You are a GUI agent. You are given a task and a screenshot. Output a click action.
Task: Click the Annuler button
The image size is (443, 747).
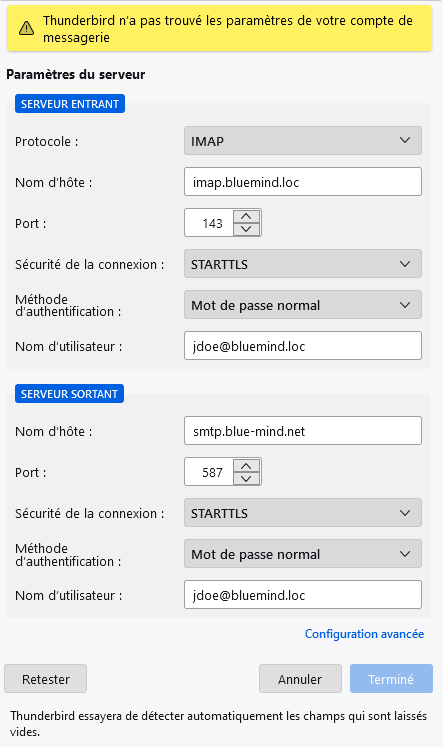[300, 678]
